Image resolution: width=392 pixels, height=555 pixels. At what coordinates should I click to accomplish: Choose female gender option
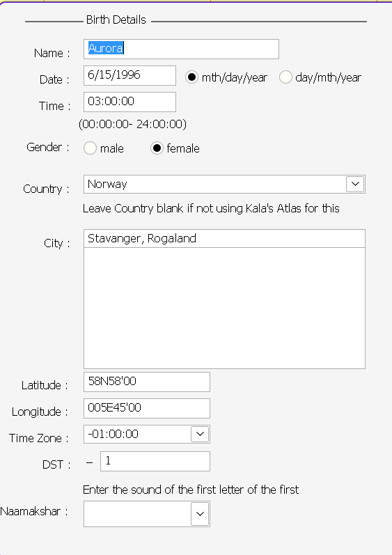coord(157,148)
